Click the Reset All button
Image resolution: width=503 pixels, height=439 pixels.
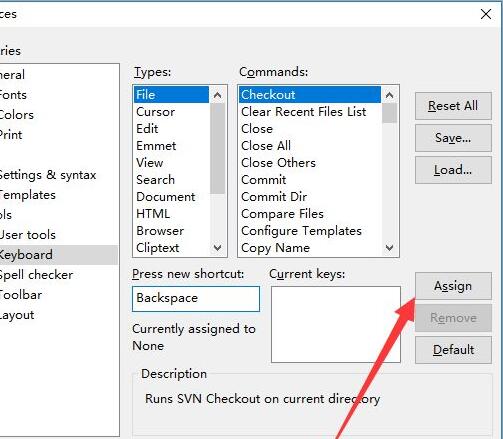[453, 106]
